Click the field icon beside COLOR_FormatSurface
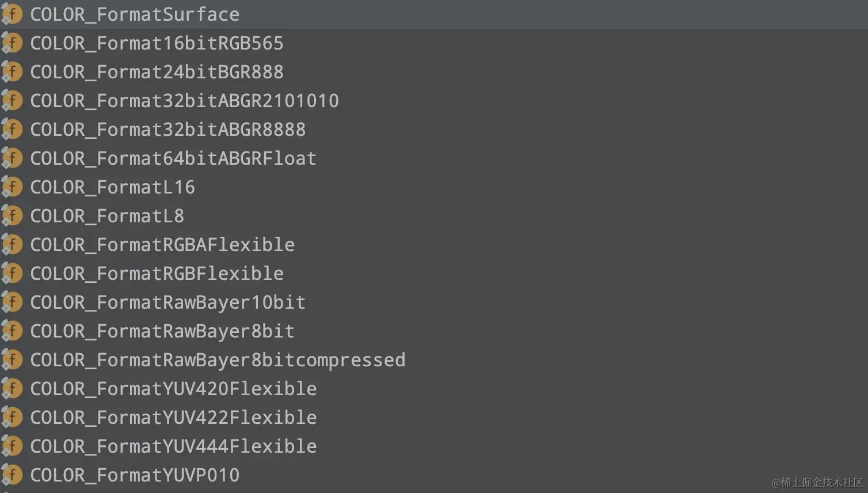Viewport: 868px width, 493px height. tap(12, 14)
